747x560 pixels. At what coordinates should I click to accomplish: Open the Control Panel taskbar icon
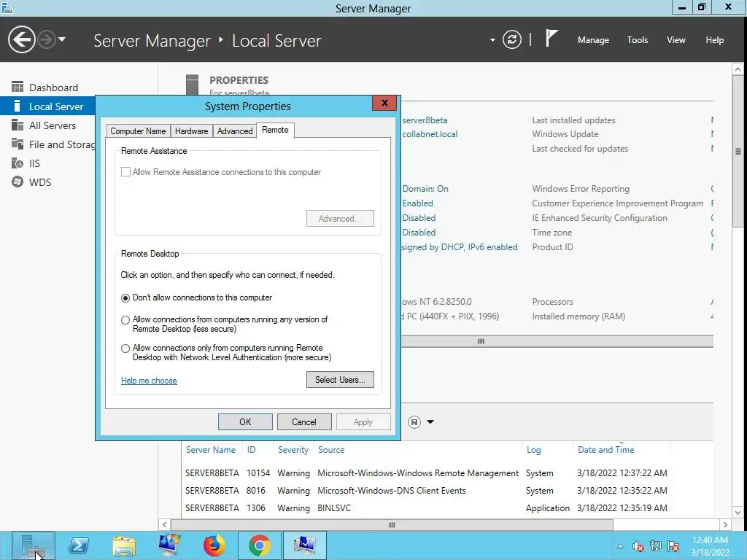tap(169, 545)
